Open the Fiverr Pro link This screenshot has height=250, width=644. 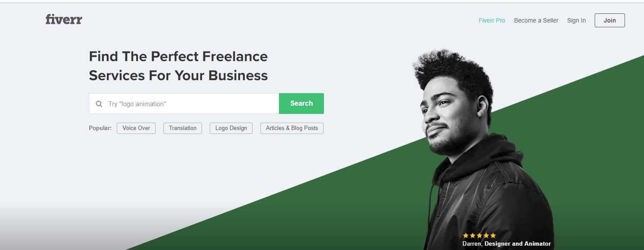point(492,20)
